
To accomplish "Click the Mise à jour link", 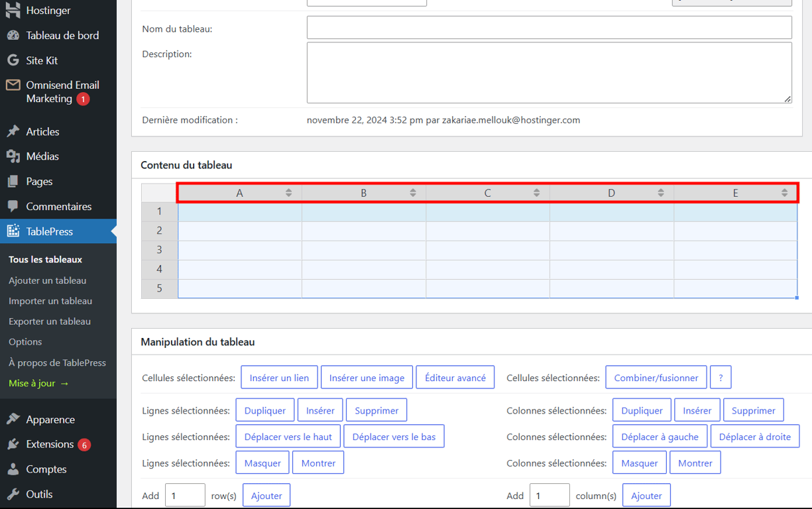I will click(39, 383).
